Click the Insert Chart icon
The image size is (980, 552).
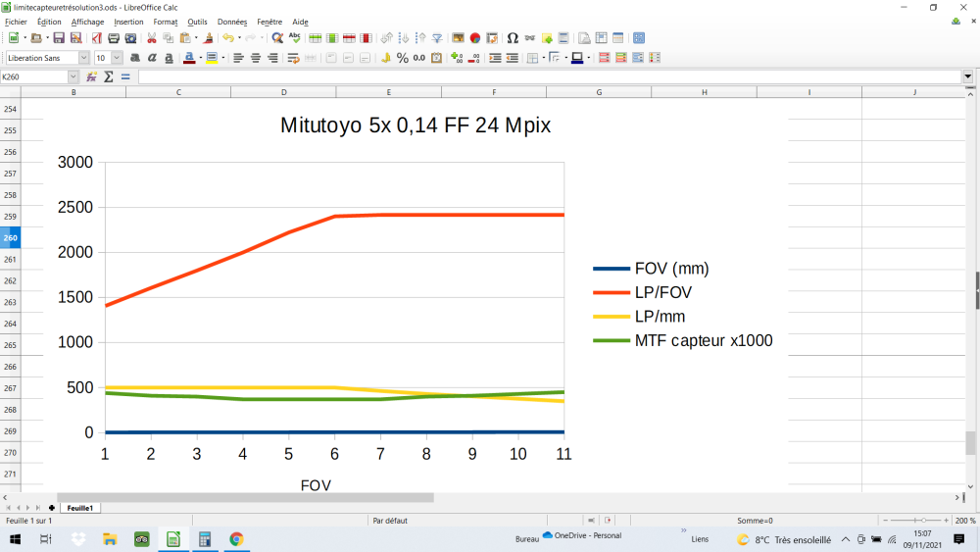coord(475,38)
